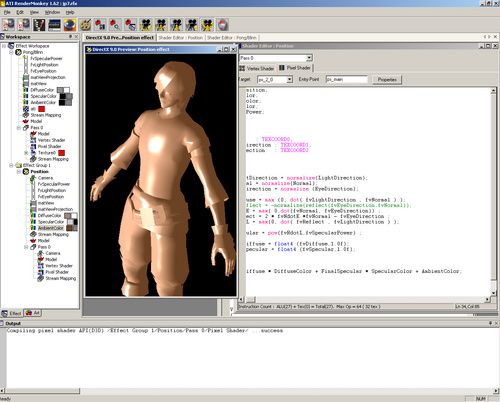Open the Window menu
500x402 pixels.
(x=52, y=12)
